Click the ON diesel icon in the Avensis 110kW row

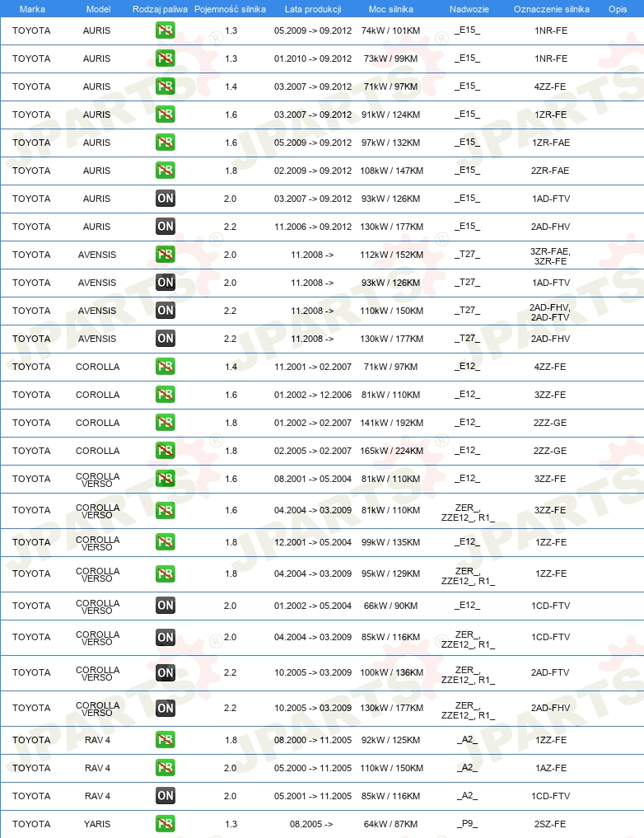click(x=166, y=311)
